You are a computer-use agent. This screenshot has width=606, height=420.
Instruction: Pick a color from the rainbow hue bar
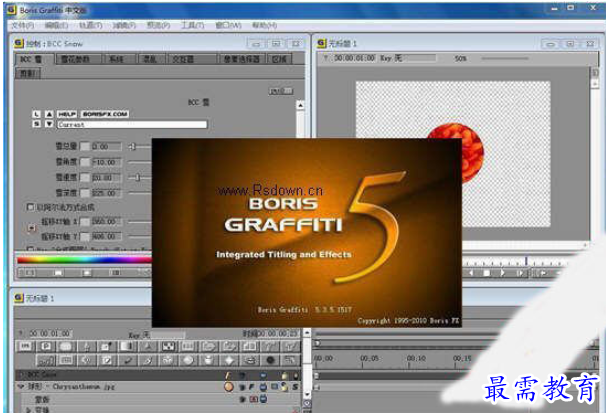point(84,260)
